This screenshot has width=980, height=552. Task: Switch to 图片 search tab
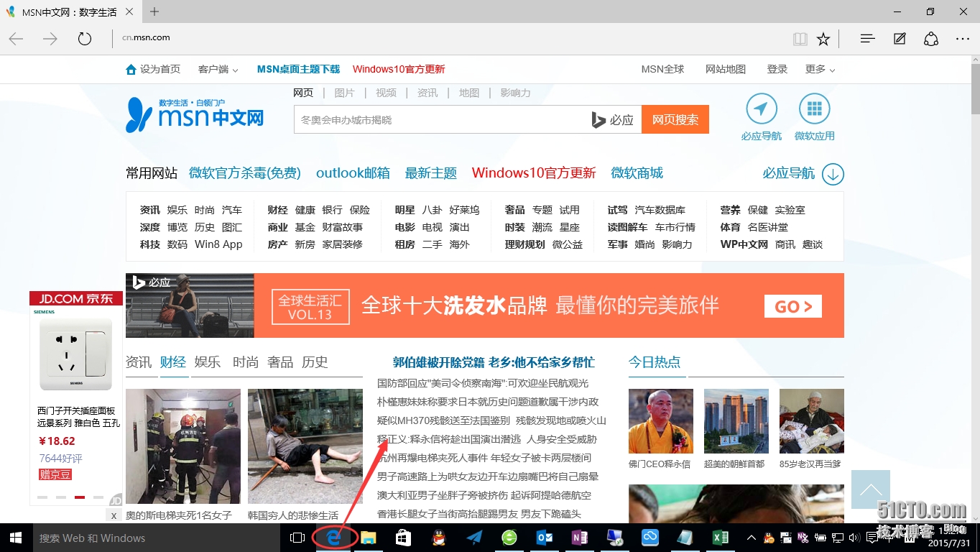point(344,93)
